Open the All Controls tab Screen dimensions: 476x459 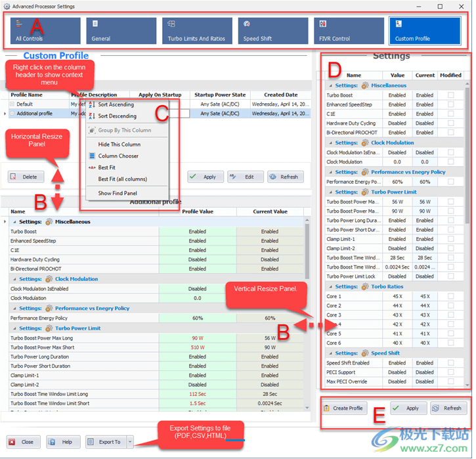pos(45,31)
